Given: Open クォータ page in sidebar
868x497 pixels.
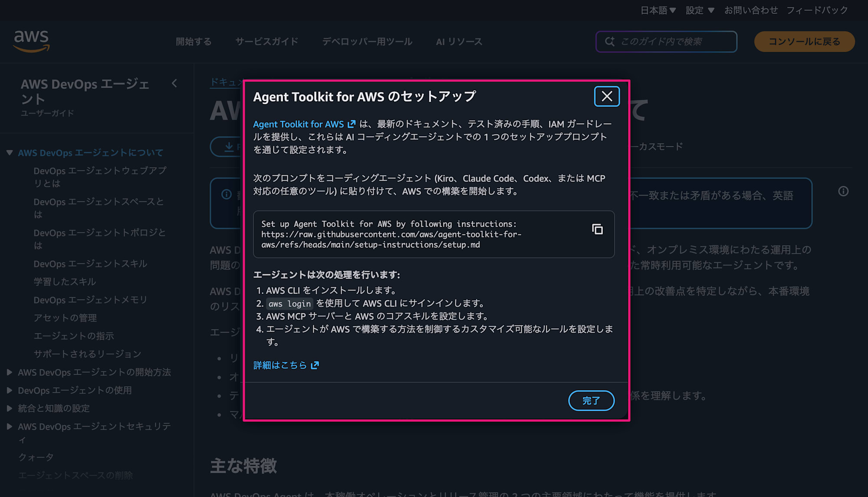Looking at the screenshot, I should (36, 457).
